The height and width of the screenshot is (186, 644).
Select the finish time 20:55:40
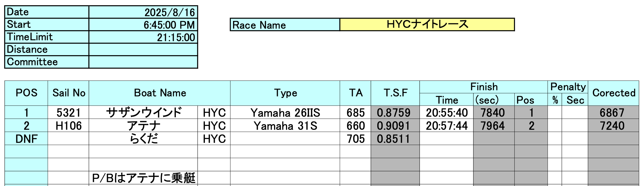click(x=446, y=112)
